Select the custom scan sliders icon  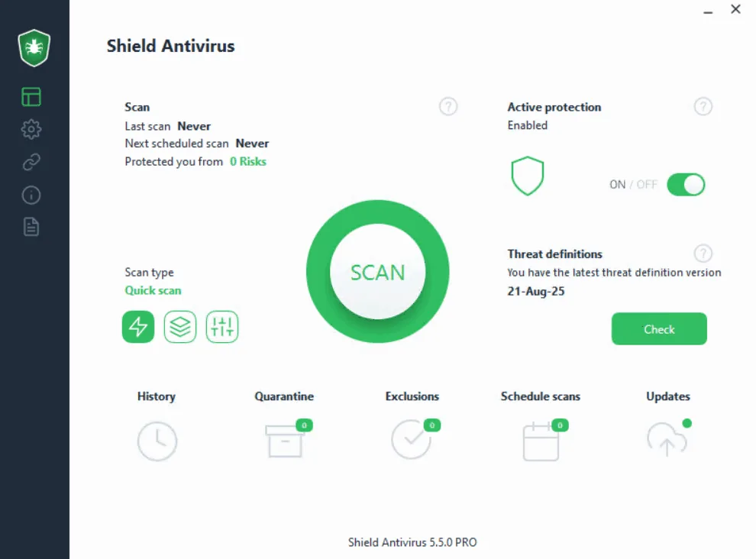pos(222,327)
